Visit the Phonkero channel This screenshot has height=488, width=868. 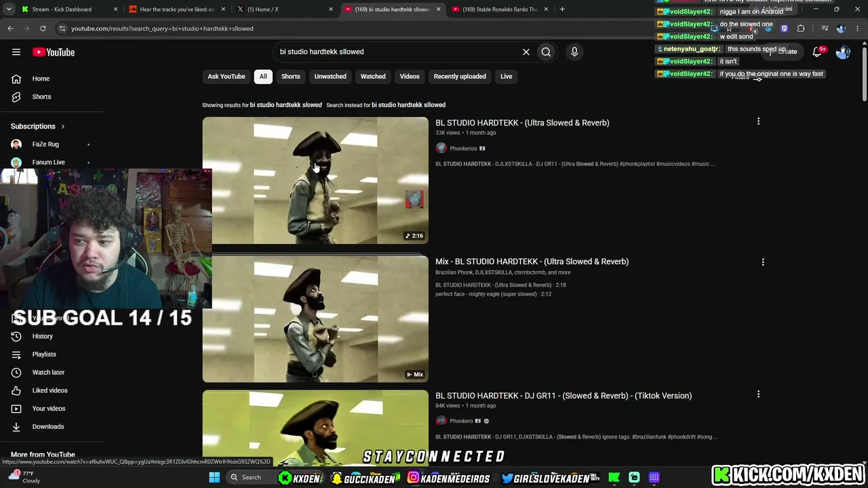click(461, 421)
